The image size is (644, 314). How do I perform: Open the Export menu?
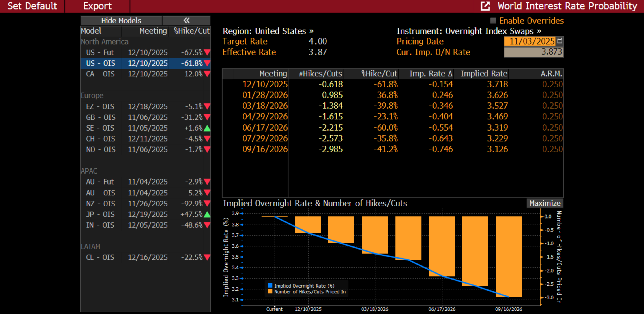click(97, 6)
